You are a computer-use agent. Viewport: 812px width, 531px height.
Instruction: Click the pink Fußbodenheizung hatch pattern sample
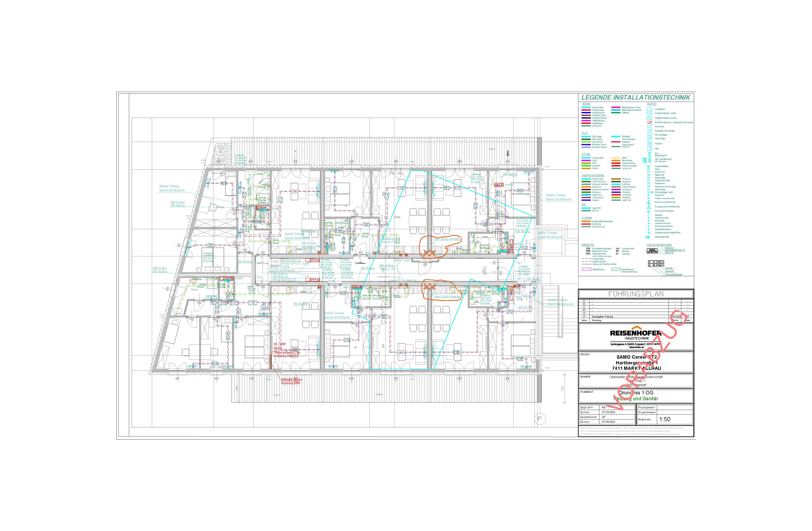pos(587,269)
